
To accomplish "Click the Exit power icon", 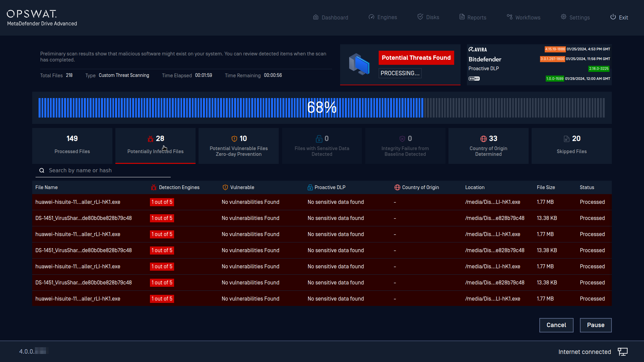I will tap(613, 17).
